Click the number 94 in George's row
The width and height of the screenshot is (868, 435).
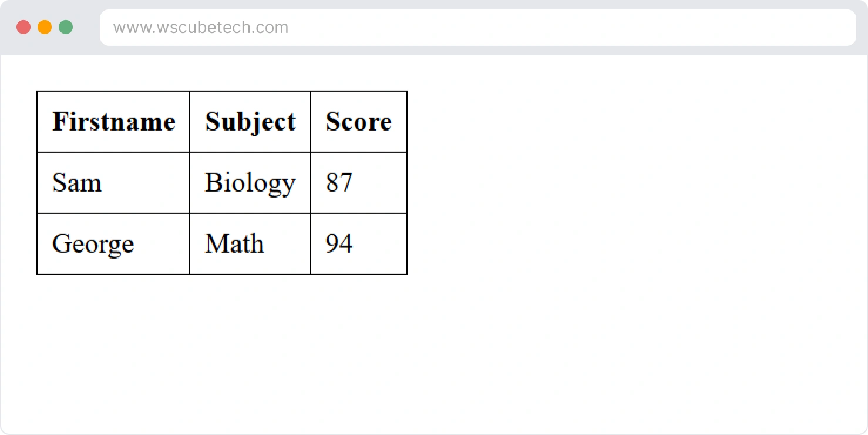[339, 244]
